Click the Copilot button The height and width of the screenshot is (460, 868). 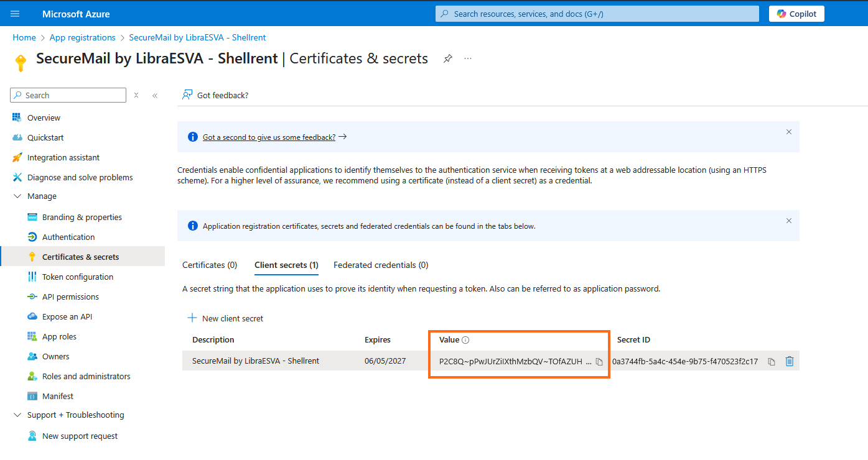click(796, 14)
